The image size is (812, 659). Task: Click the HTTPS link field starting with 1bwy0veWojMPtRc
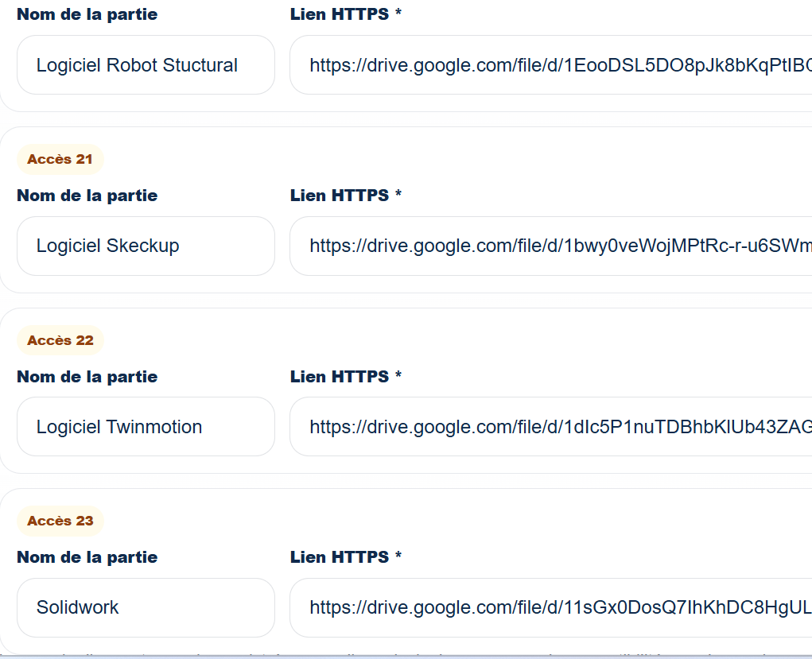[x=551, y=246]
